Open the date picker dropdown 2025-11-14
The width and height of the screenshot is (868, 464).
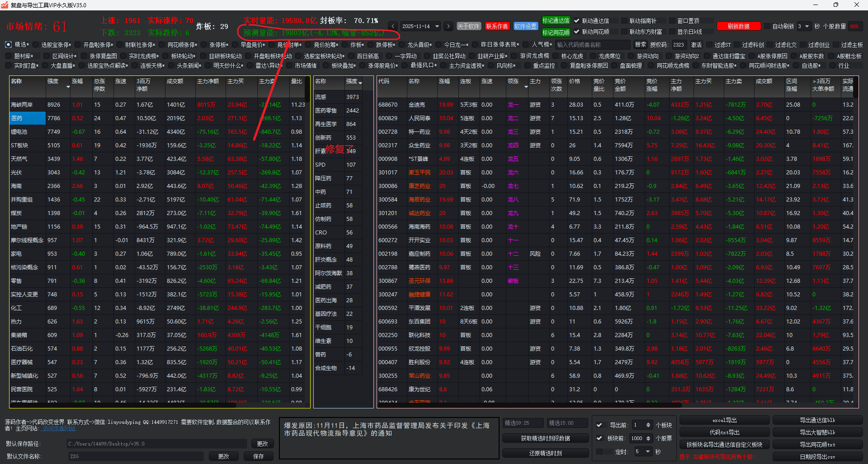[420, 26]
